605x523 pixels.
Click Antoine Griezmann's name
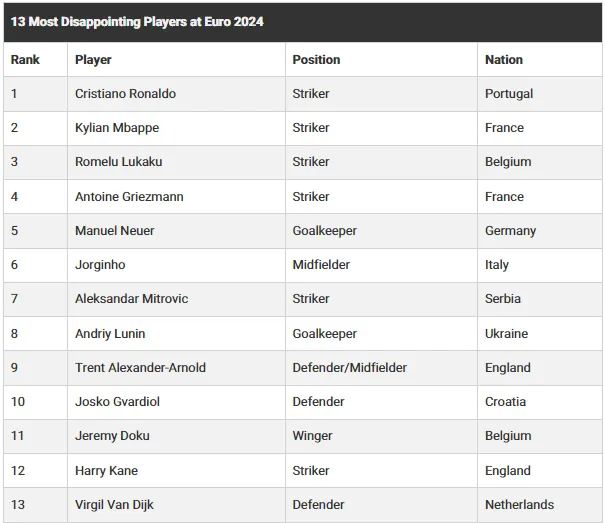pyautogui.click(x=129, y=197)
